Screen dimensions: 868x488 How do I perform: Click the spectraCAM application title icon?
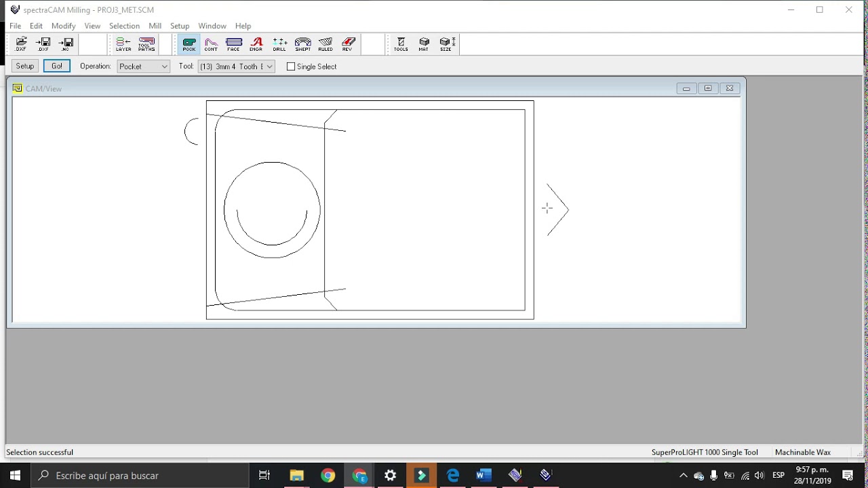click(x=15, y=9)
